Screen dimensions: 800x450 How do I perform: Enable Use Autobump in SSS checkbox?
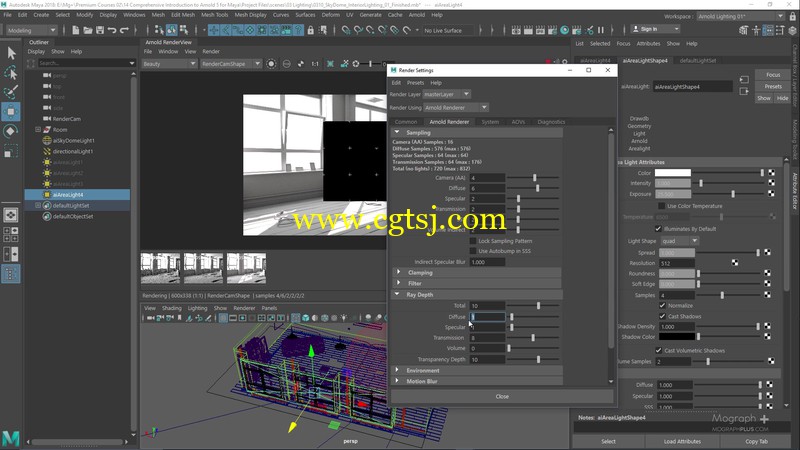coord(473,251)
